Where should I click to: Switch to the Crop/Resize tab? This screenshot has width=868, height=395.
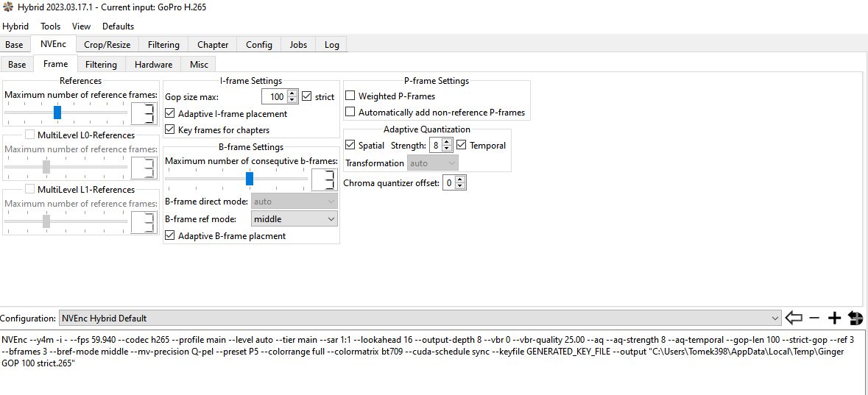[x=107, y=44]
